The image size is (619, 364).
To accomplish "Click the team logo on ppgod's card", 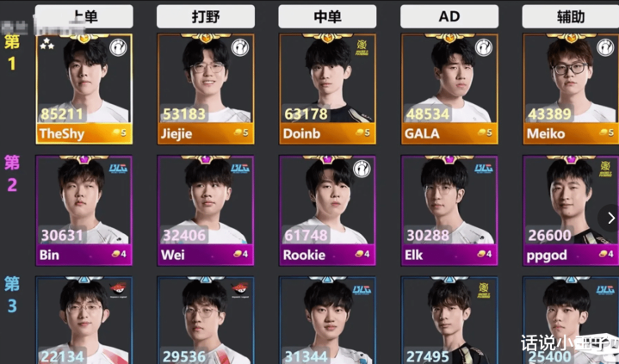I will click(605, 169).
